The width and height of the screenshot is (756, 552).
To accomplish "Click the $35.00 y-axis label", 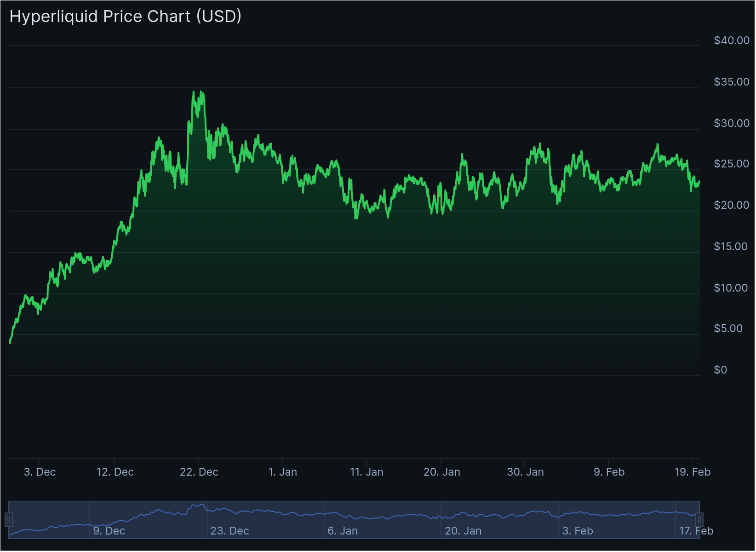I will tap(731, 82).
